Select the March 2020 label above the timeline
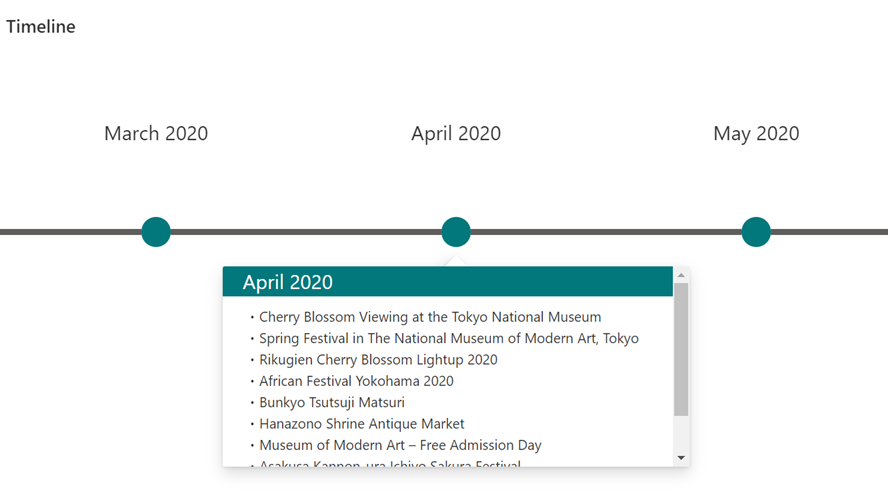Viewport: 888px width, 500px height. coord(156,134)
